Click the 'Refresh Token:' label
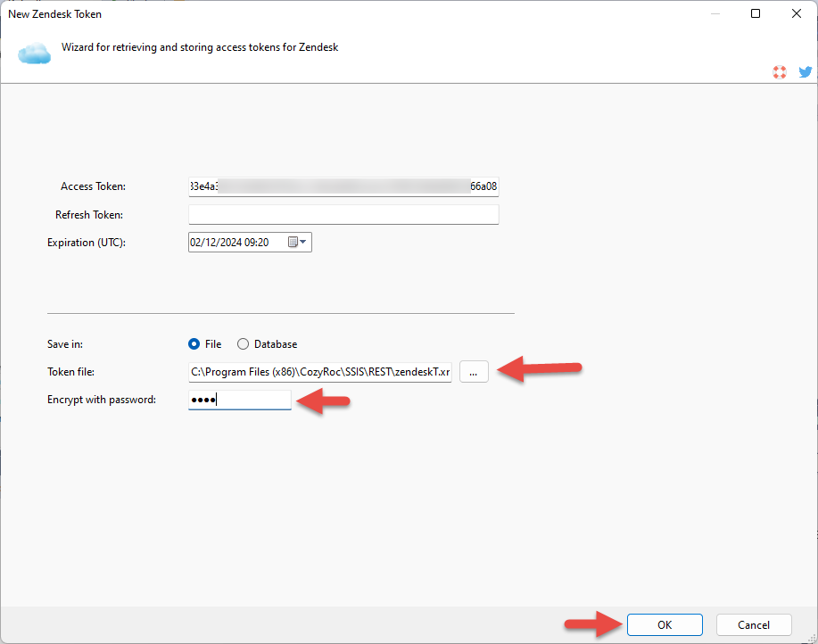This screenshot has width=818, height=644. pos(89,215)
